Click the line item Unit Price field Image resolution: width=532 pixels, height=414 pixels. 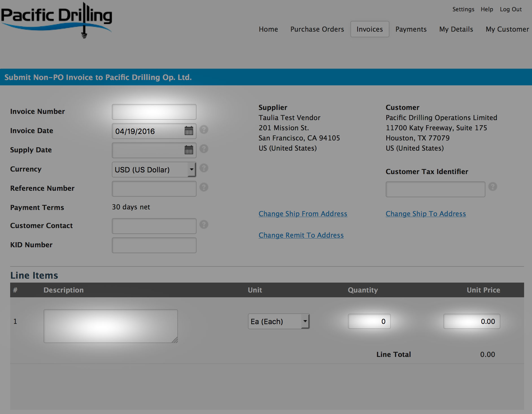[x=472, y=321]
